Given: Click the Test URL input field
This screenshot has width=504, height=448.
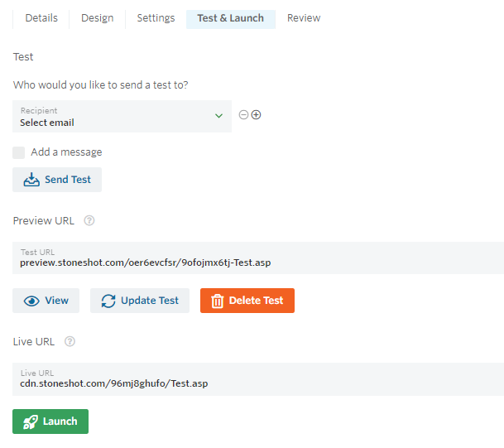Looking at the screenshot, I should click(x=258, y=258).
